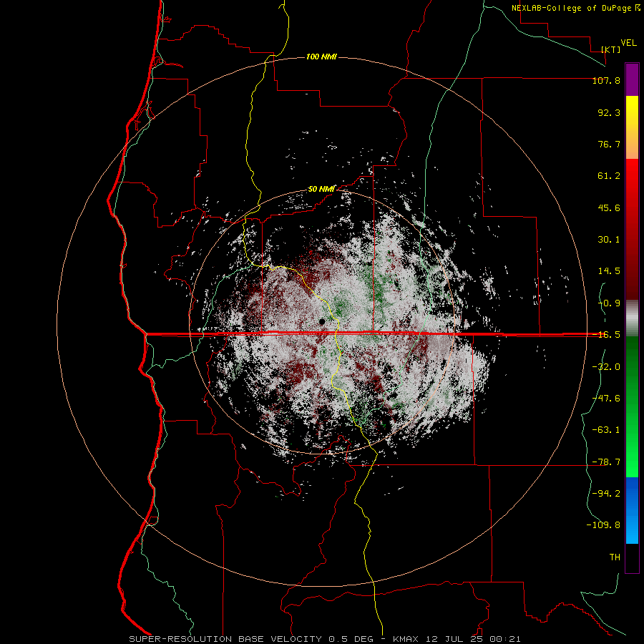Select the 30.1 scale value
The image size is (644, 644).
(x=609, y=240)
